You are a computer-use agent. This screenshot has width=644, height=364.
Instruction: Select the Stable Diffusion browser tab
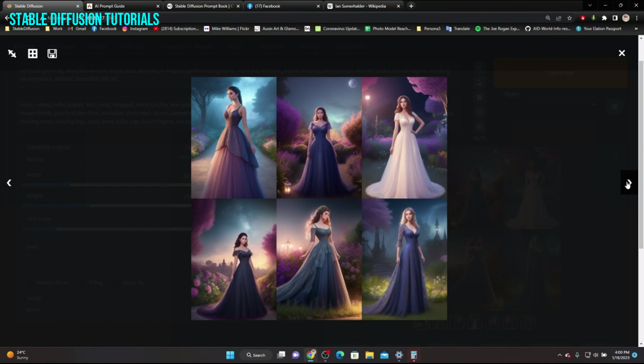pyautogui.click(x=43, y=6)
